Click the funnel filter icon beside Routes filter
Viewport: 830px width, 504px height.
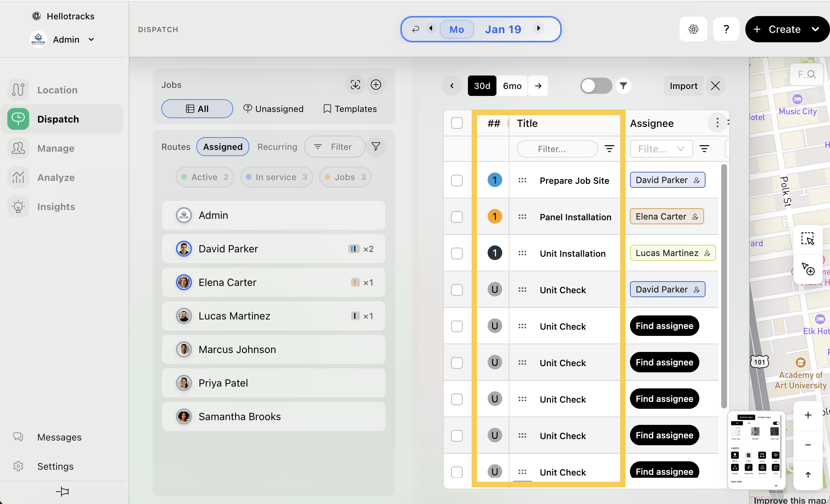click(x=376, y=147)
